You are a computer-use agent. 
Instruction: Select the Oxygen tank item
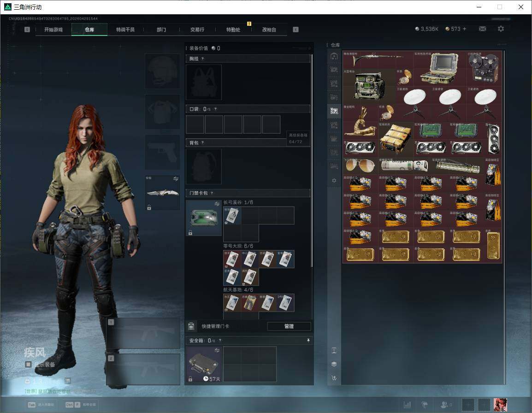[404, 165]
